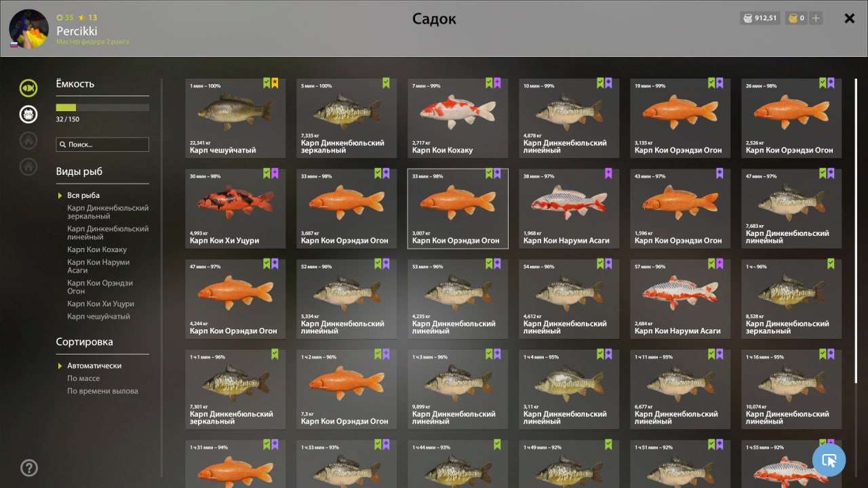Click the plus icon to add gold
The image size is (868, 488).
point(816,18)
